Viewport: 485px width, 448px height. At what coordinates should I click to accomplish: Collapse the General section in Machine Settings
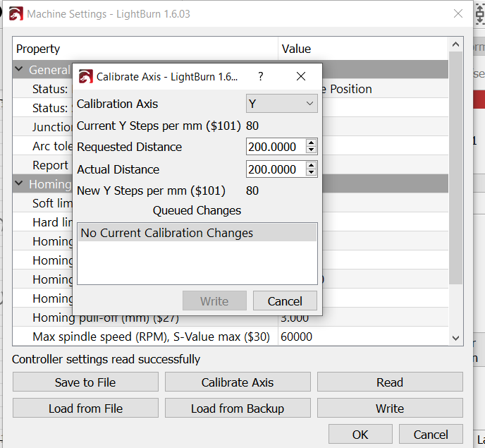(19, 69)
